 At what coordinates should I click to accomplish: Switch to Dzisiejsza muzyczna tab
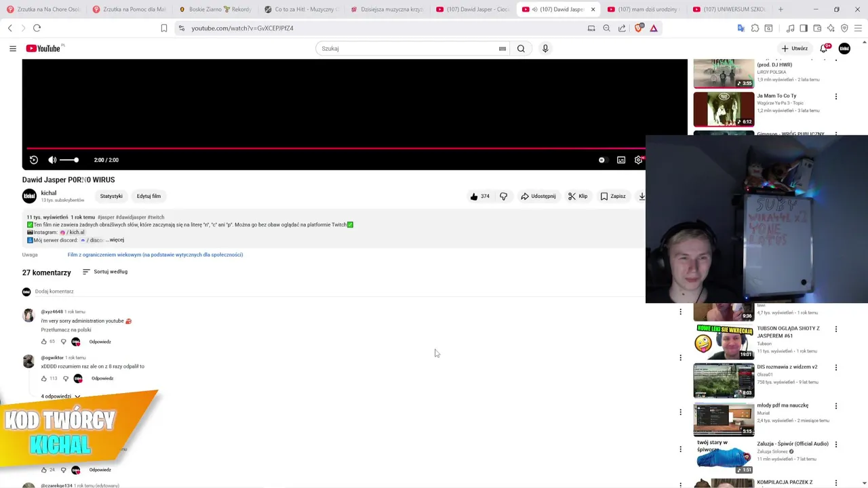point(387,9)
